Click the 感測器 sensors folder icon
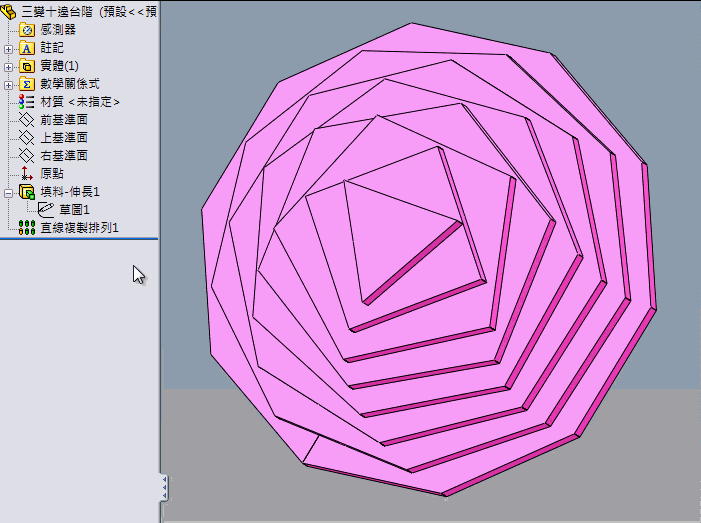This screenshot has width=701, height=523. [27, 30]
